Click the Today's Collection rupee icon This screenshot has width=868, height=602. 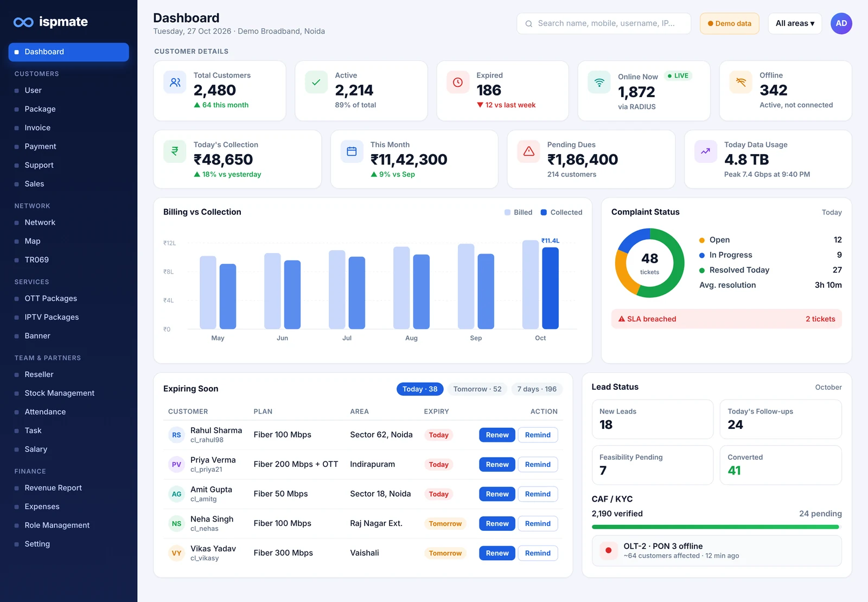pos(175,151)
